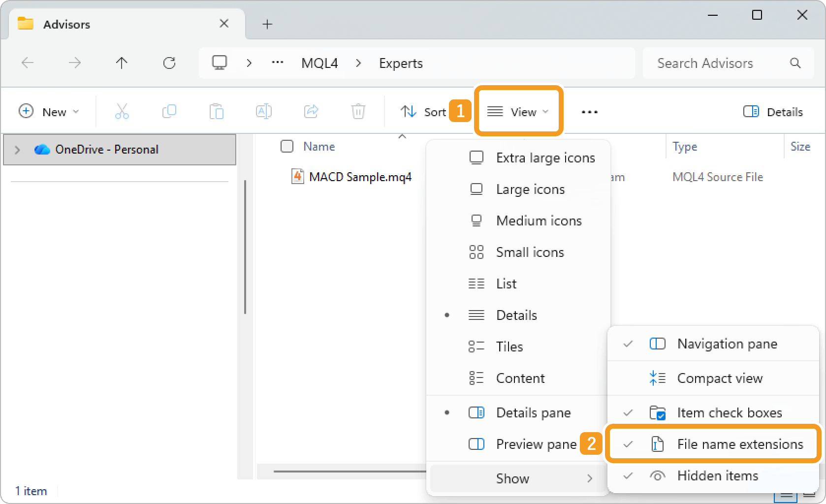This screenshot has height=504, width=826.
Task: Click the Copy icon in toolbar
Action: point(169,112)
